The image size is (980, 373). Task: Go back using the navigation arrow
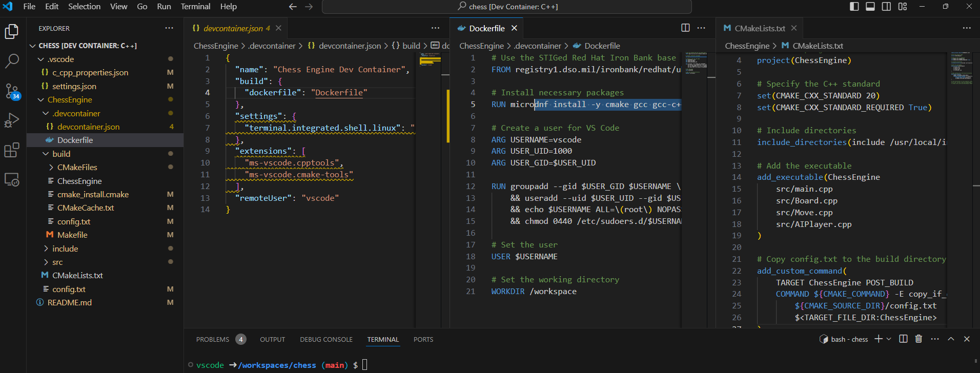pyautogui.click(x=293, y=7)
